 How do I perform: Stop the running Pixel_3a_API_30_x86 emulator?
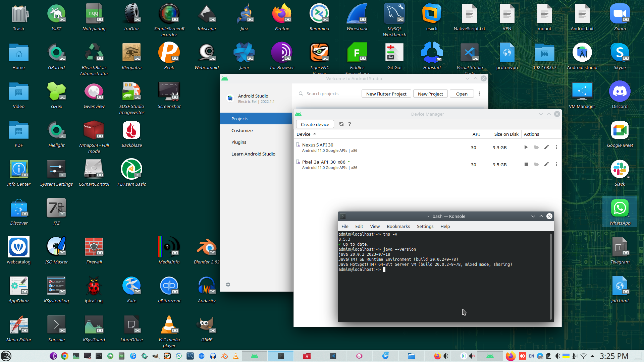pyautogui.click(x=526, y=165)
